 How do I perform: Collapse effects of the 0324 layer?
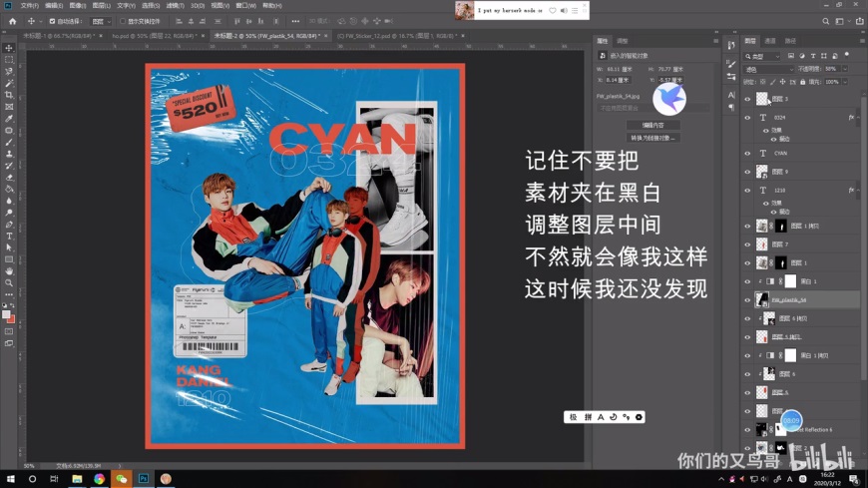click(x=859, y=118)
